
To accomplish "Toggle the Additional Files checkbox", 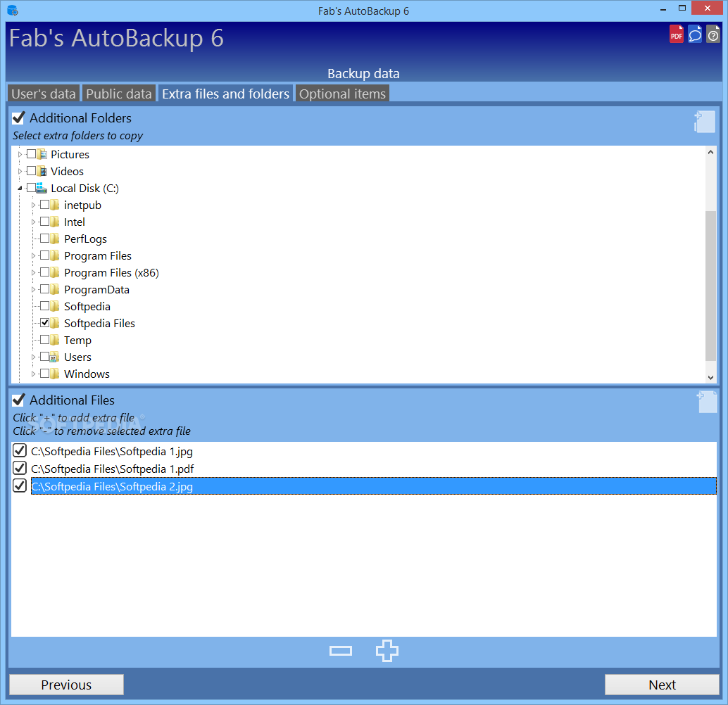I will pyautogui.click(x=18, y=400).
